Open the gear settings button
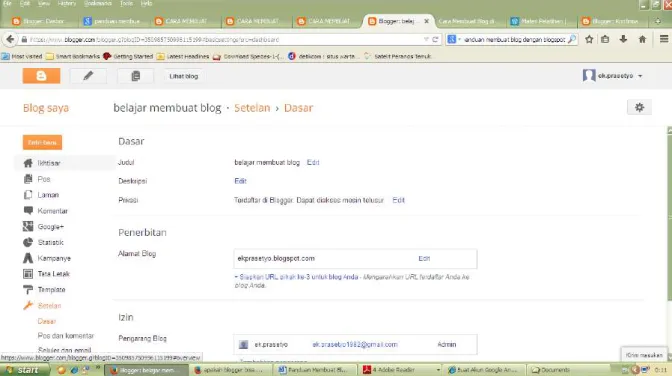 coord(639,107)
